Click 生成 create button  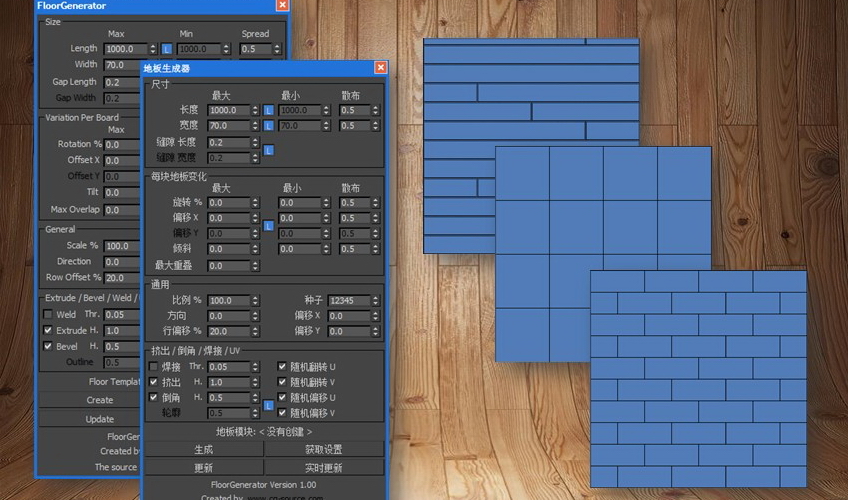pos(204,449)
